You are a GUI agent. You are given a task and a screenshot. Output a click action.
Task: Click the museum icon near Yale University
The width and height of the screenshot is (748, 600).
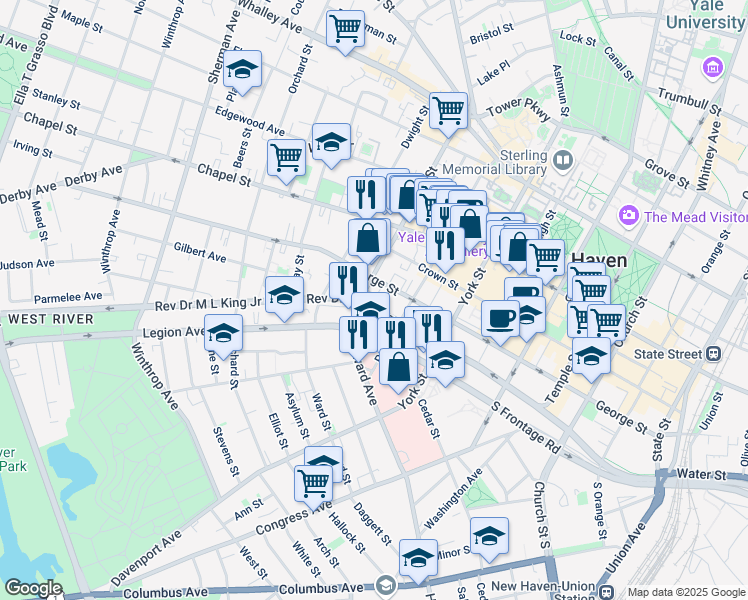coord(713,67)
